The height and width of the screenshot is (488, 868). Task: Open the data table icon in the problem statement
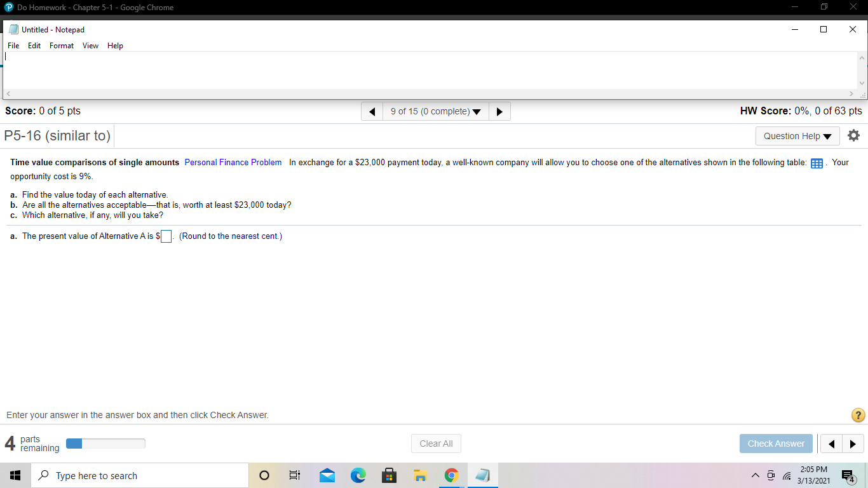817,163
